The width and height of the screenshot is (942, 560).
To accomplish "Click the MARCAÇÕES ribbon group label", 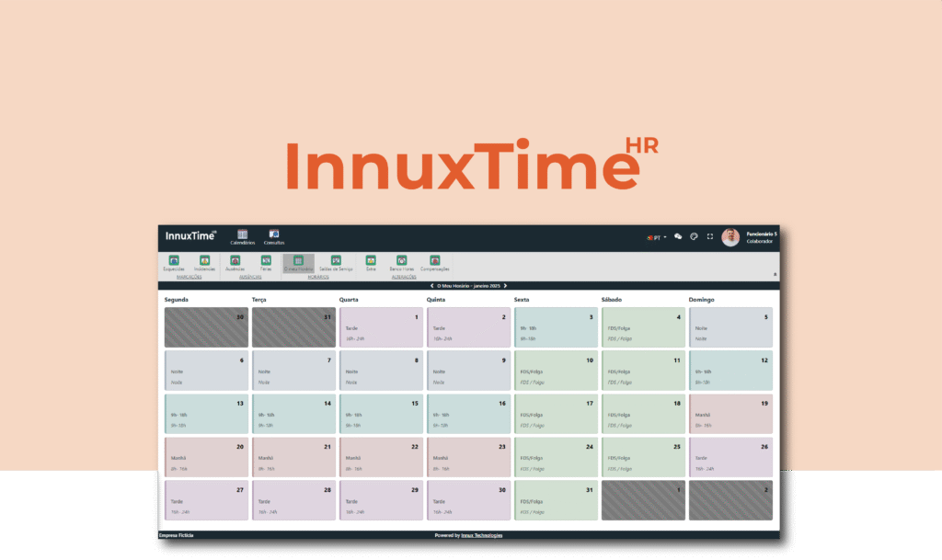I will (190, 278).
